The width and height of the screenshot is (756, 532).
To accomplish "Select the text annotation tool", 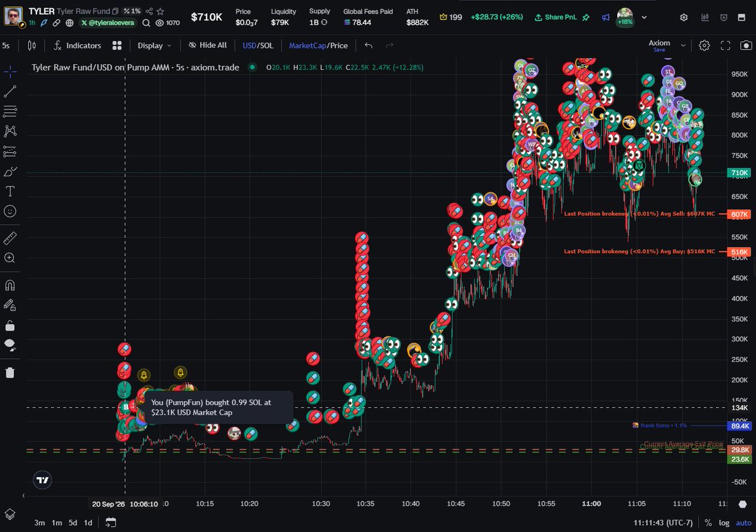I will click(x=10, y=191).
